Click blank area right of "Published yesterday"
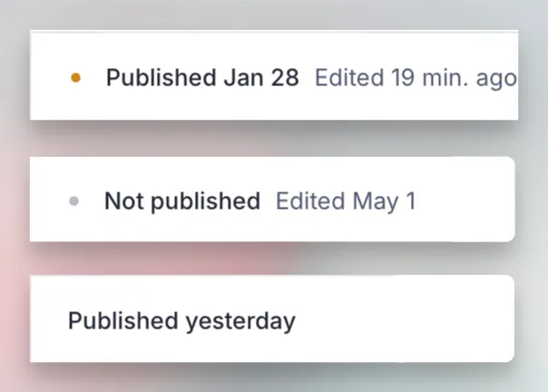The height and width of the screenshot is (392, 548). [405, 320]
